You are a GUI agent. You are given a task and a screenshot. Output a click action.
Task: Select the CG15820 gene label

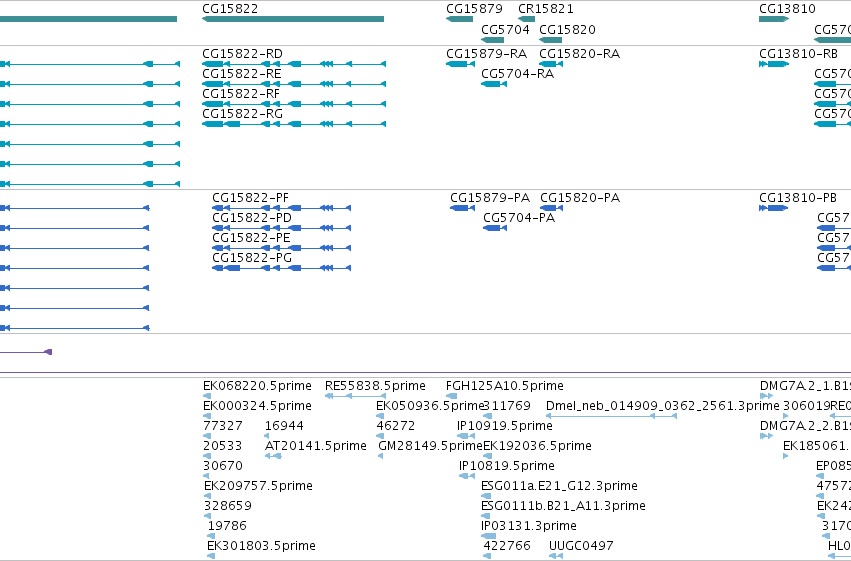567,29
